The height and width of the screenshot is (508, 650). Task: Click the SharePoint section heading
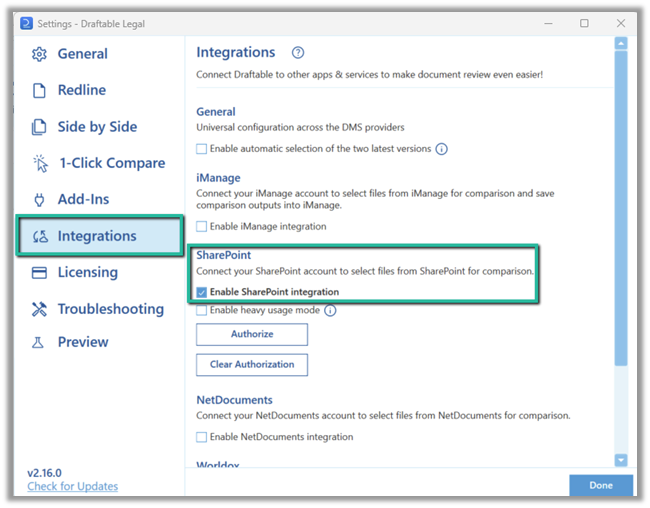[x=223, y=255]
